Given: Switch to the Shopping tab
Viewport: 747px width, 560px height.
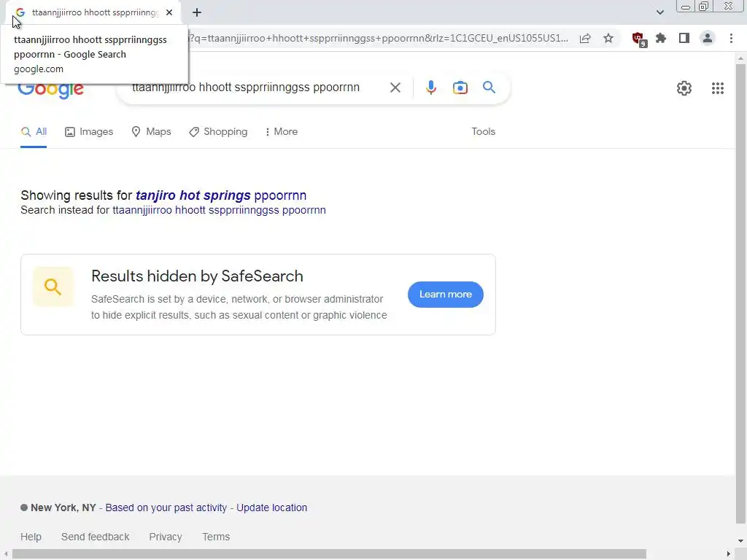Looking at the screenshot, I should pyautogui.click(x=218, y=131).
